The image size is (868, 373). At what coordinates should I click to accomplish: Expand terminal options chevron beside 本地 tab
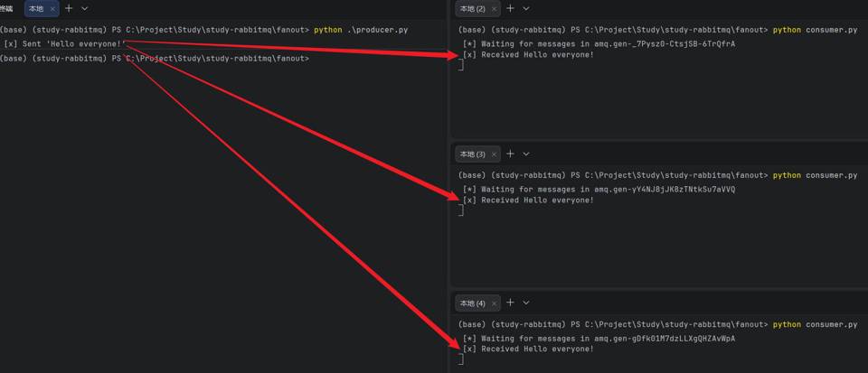84,8
